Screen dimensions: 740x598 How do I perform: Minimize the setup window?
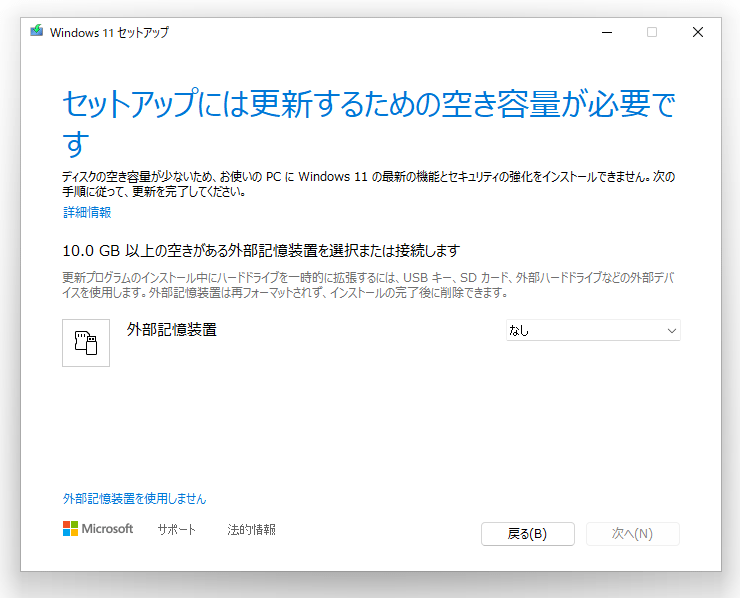point(607,32)
